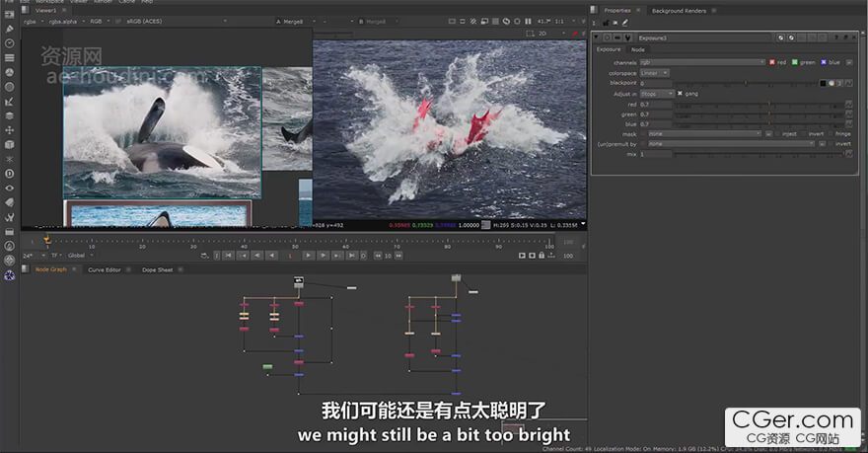
Task: Open the colorspace Linear dropdown
Action: click(x=655, y=72)
